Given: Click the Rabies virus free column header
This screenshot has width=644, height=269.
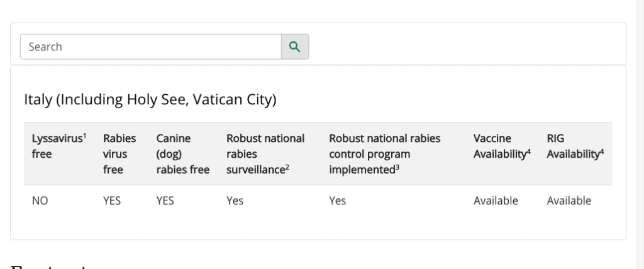Looking at the screenshot, I should [119, 153].
